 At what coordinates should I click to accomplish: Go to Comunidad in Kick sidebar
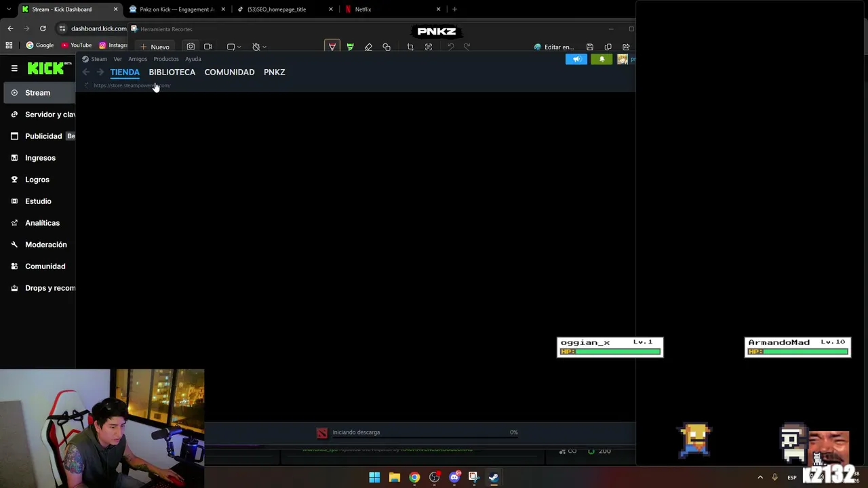pyautogui.click(x=39, y=266)
